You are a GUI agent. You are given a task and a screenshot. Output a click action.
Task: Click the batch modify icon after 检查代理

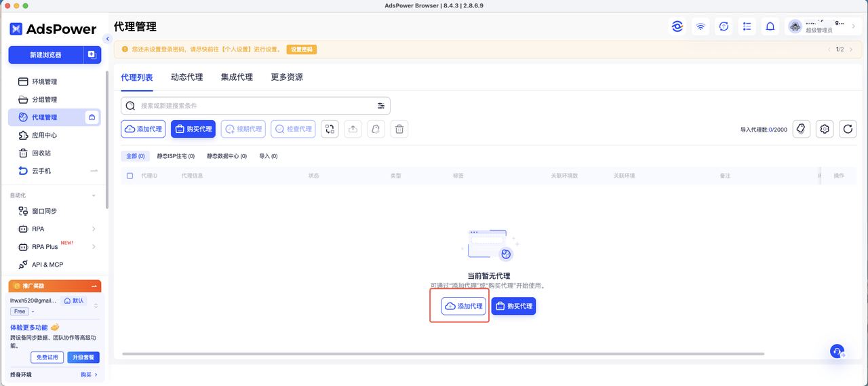[x=330, y=129]
